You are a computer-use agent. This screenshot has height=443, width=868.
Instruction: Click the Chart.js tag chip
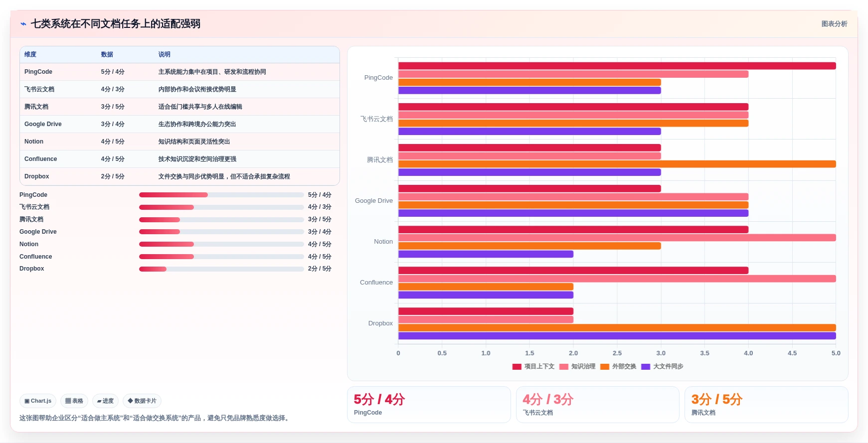click(x=38, y=401)
